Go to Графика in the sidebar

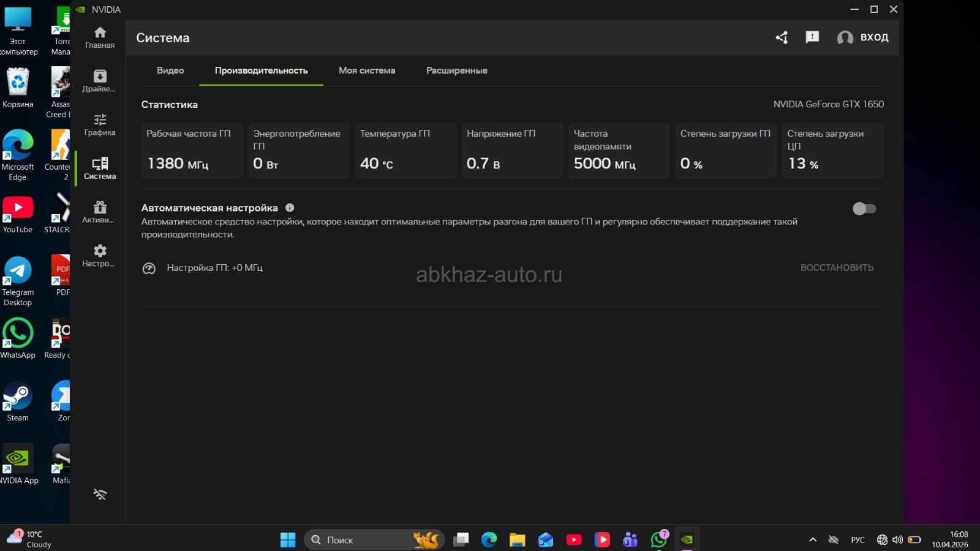tap(100, 124)
